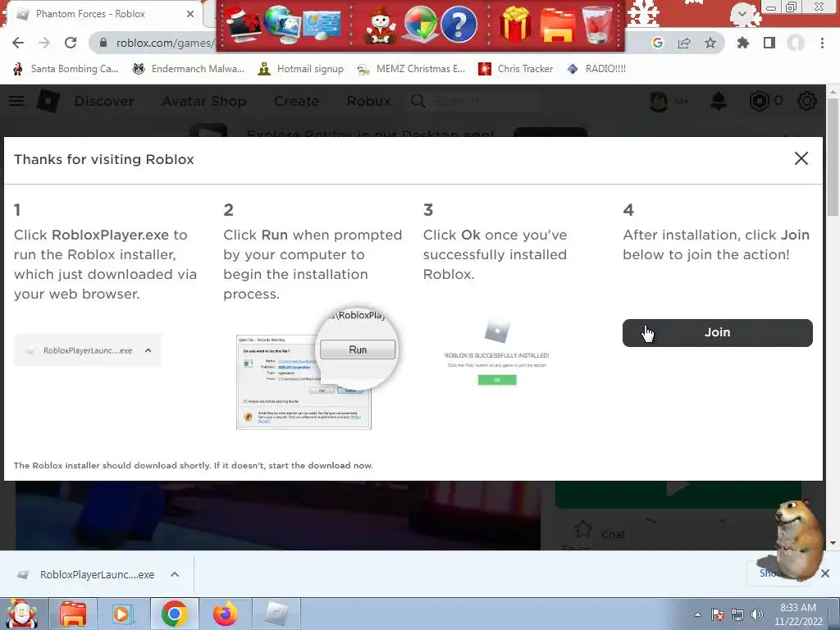Open the tab search dropdown arrow
Screen dimensions: 840x630
(x=742, y=14)
